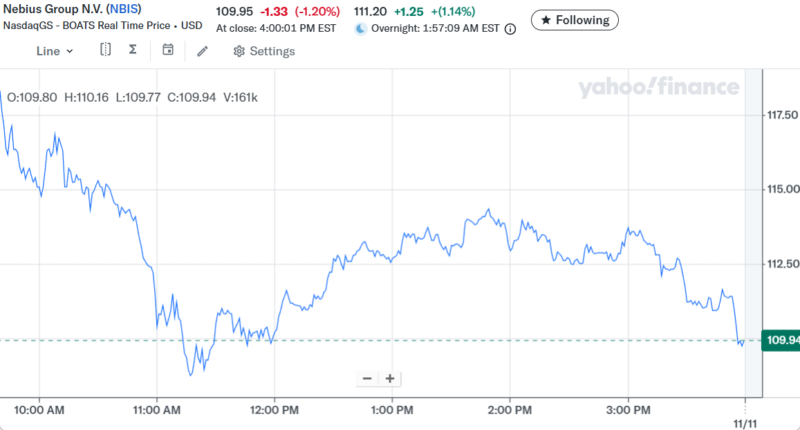The image size is (800, 430).
Task: Click the overnight moon icon
Action: point(361,29)
